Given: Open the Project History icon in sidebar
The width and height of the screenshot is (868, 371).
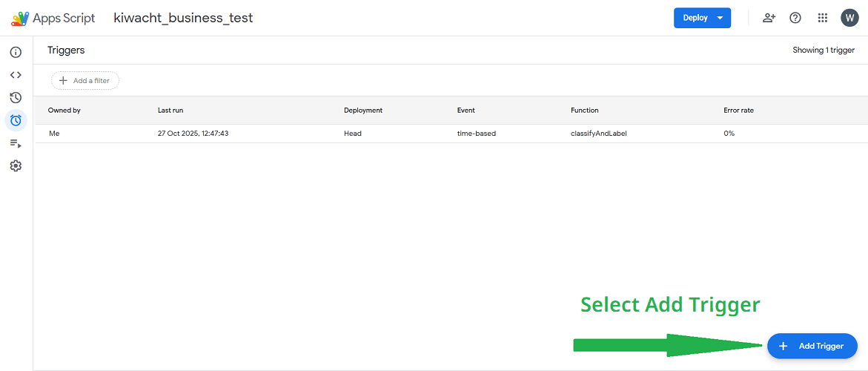Looking at the screenshot, I should pyautogui.click(x=16, y=97).
